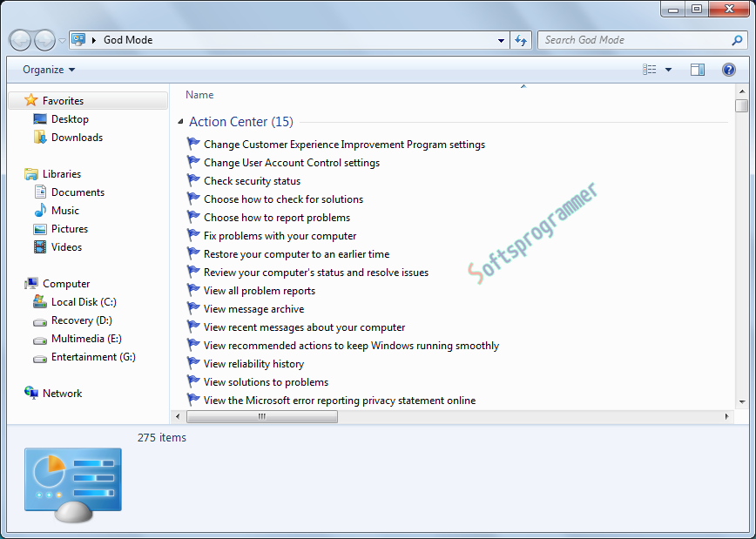Sort items by the Name column

click(x=199, y=94)
